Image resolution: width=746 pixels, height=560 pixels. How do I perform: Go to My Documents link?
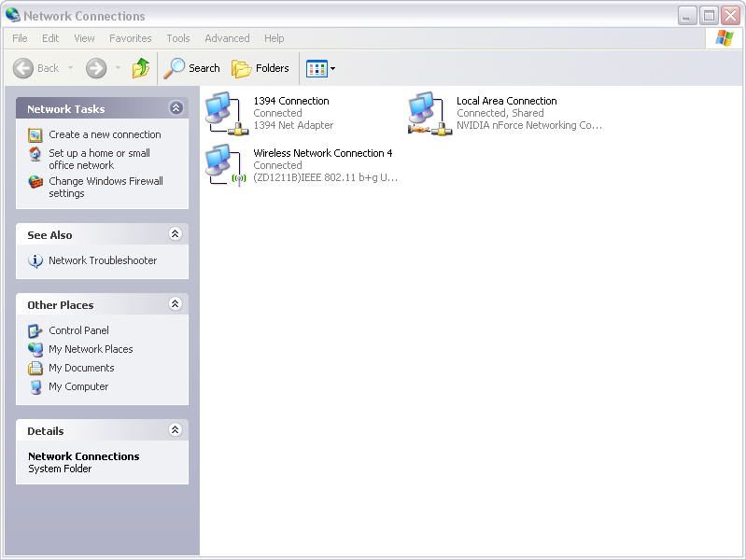click(81, 369)
